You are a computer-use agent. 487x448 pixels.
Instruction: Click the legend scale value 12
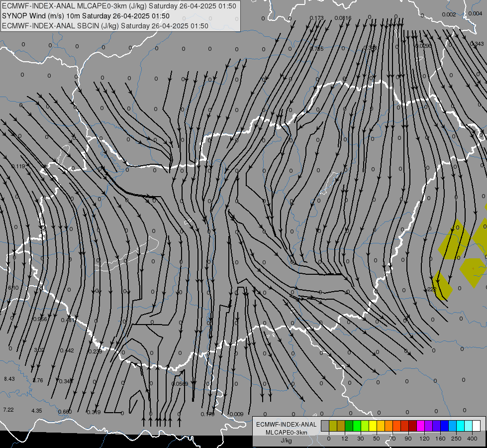(x=344, y=439)
